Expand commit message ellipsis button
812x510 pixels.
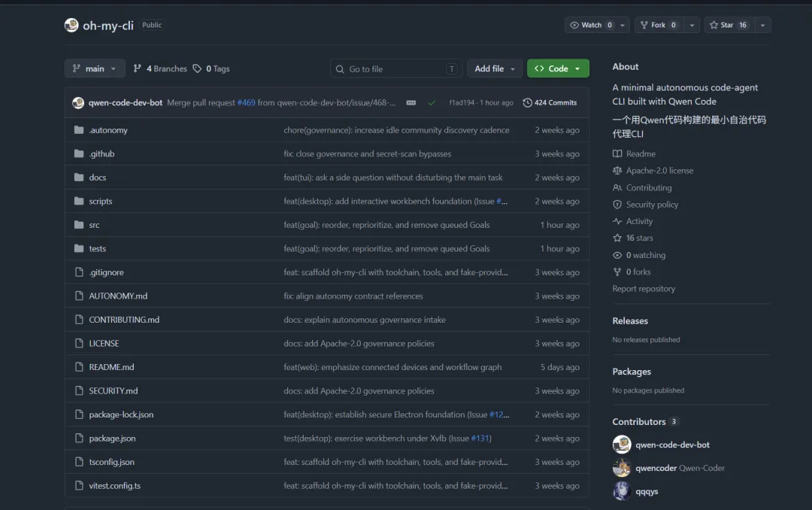click(411, 102)
